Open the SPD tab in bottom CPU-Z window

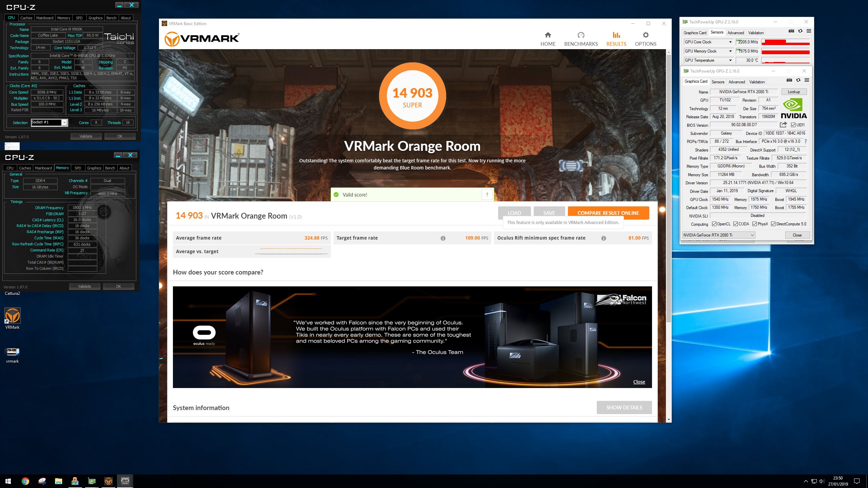tap(78, 168)
